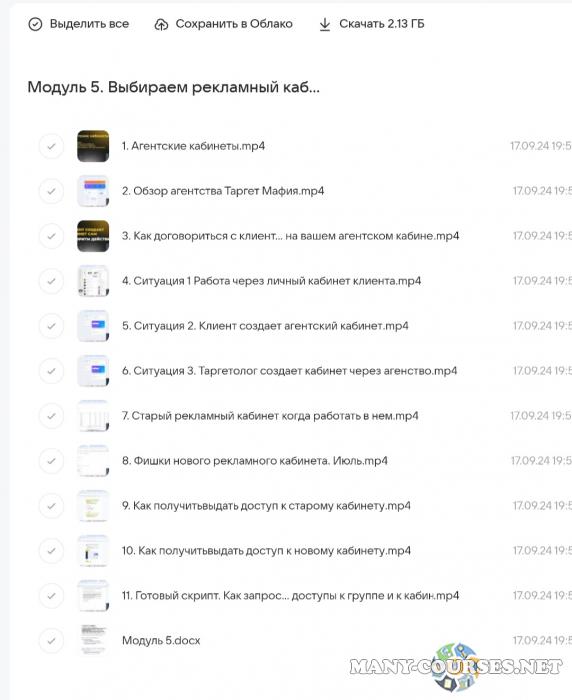Screen dimensions: 572x700
Task: Click the select-all circle checkmark icon
Action: [x=35, y=24]
